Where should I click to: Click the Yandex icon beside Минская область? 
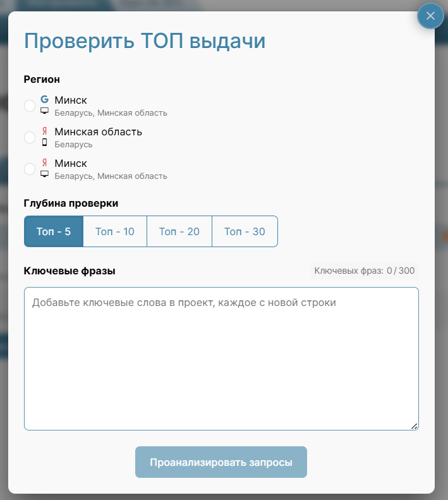click(45, 131)
